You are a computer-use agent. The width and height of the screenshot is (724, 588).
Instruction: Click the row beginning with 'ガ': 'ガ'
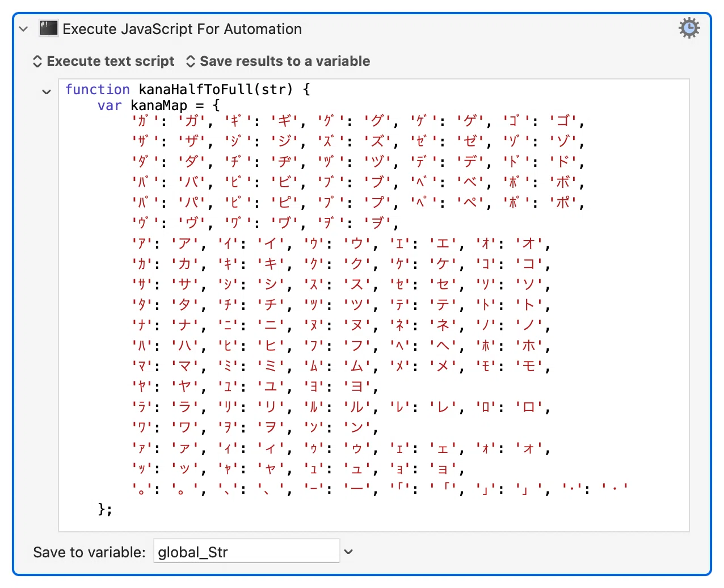tap(358, 121)
